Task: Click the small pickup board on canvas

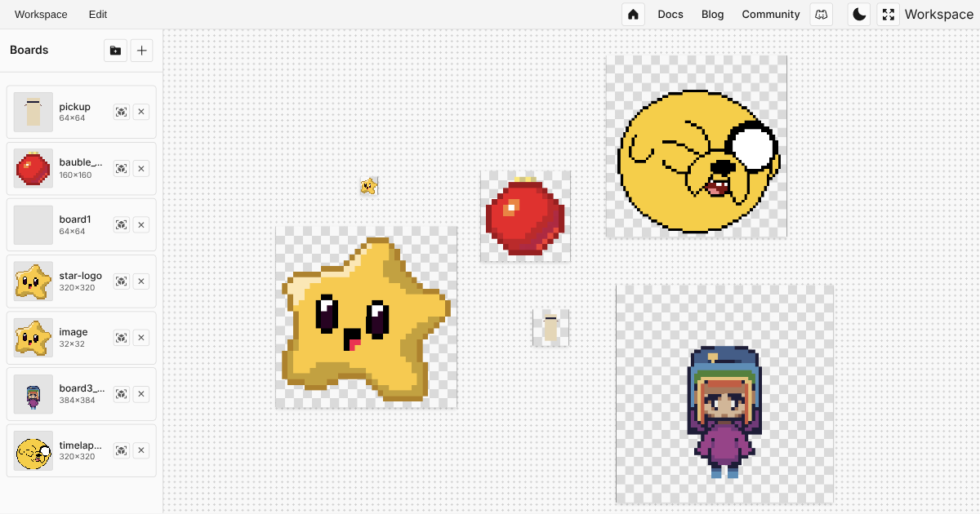Action: click(550, 327)
